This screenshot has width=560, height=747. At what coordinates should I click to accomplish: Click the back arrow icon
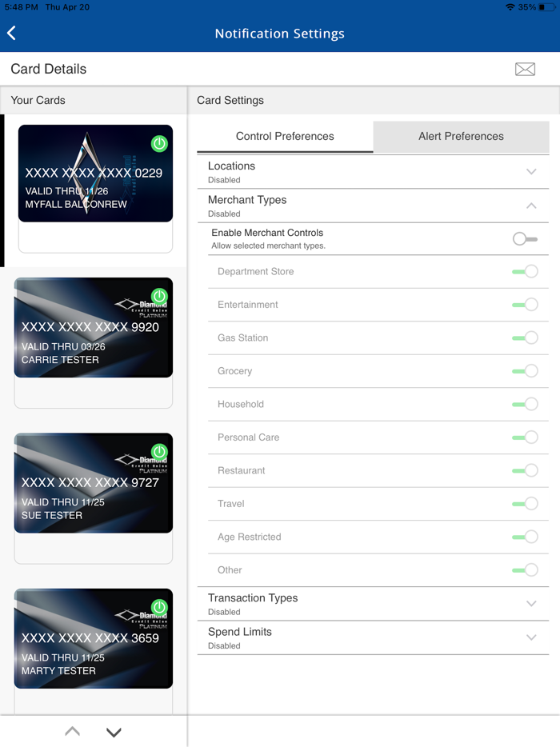pyautogui.click(x=12, y=33)
